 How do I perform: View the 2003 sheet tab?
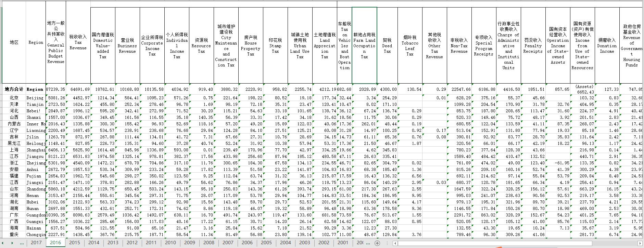(x=304, y=243)
